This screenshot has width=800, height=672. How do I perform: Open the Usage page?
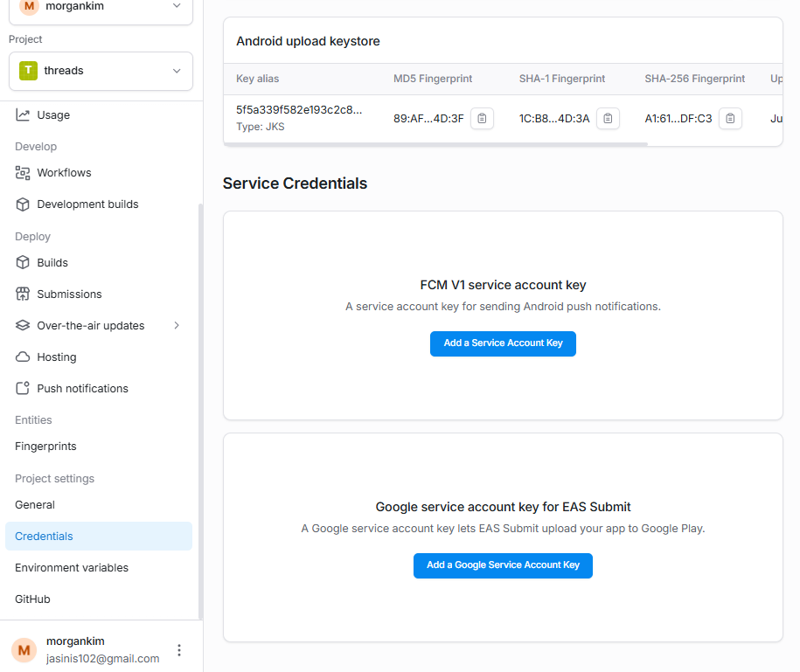(x=99, y=114)
